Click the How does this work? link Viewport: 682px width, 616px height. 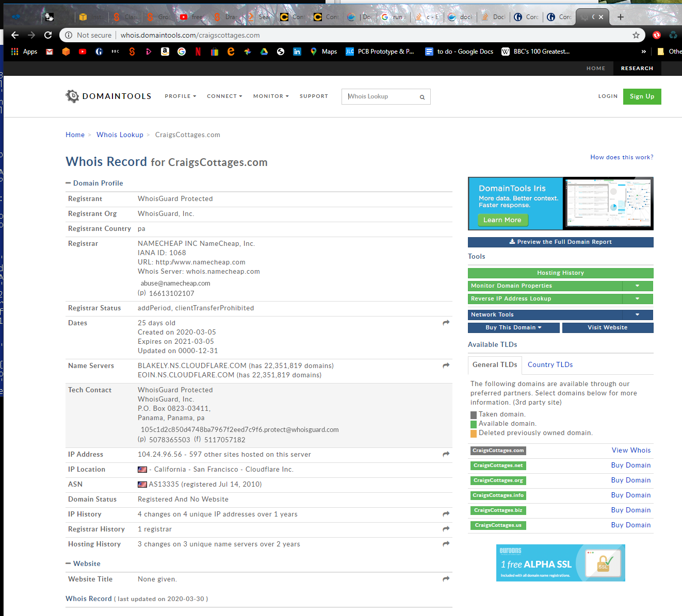pos(622,157)
